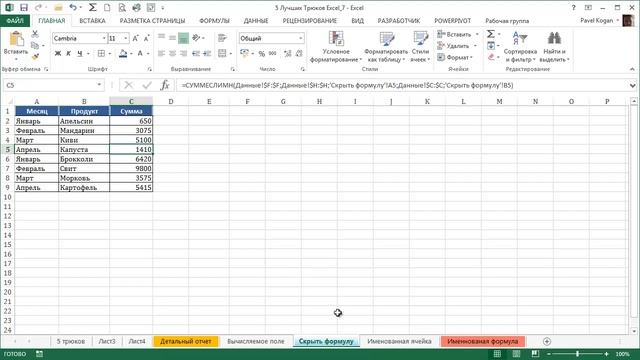Viewport: 640px width, 360px height.
Task: Switch to Page Layout view in the status bar
Action: [516, 354]
